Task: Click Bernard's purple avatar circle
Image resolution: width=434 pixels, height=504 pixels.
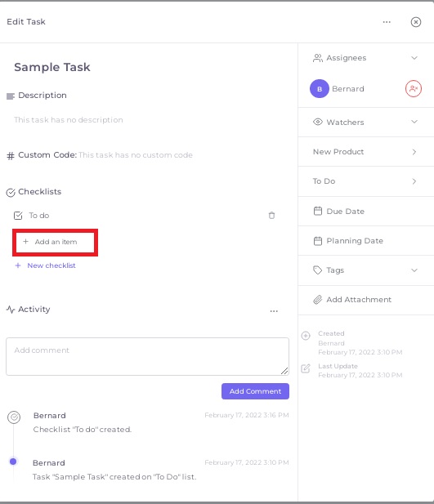Action: coord(319,89)
